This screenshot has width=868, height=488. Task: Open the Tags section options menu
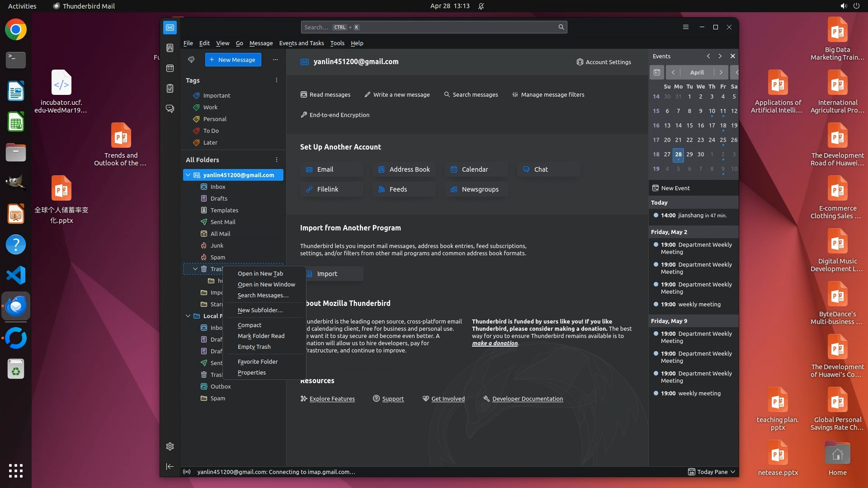pyautogui.click(x=277, y=80)
